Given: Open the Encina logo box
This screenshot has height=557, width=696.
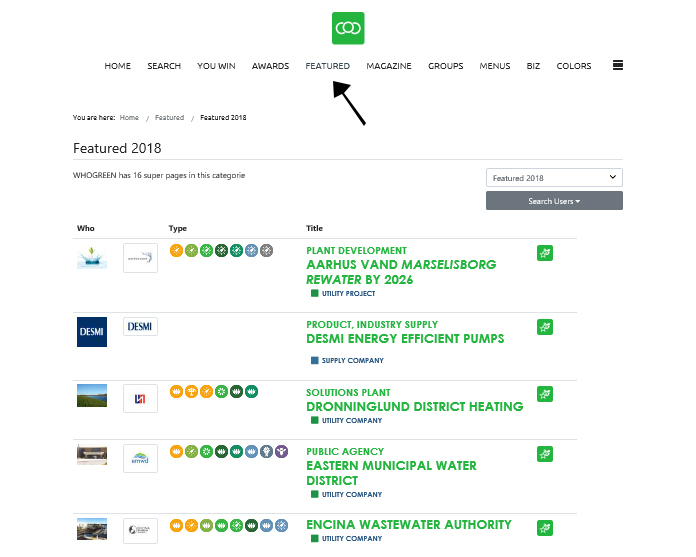Looking at the screenshot, I should click(140, 531).
